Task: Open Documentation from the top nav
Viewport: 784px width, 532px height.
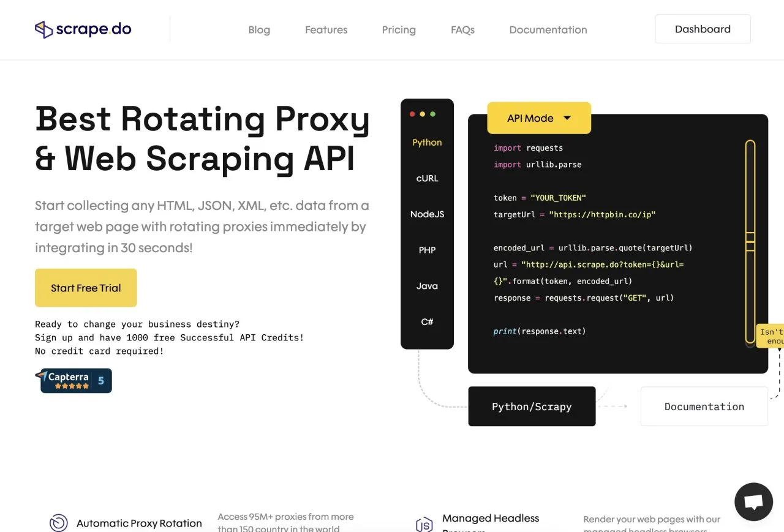Action: click(548, 29)
